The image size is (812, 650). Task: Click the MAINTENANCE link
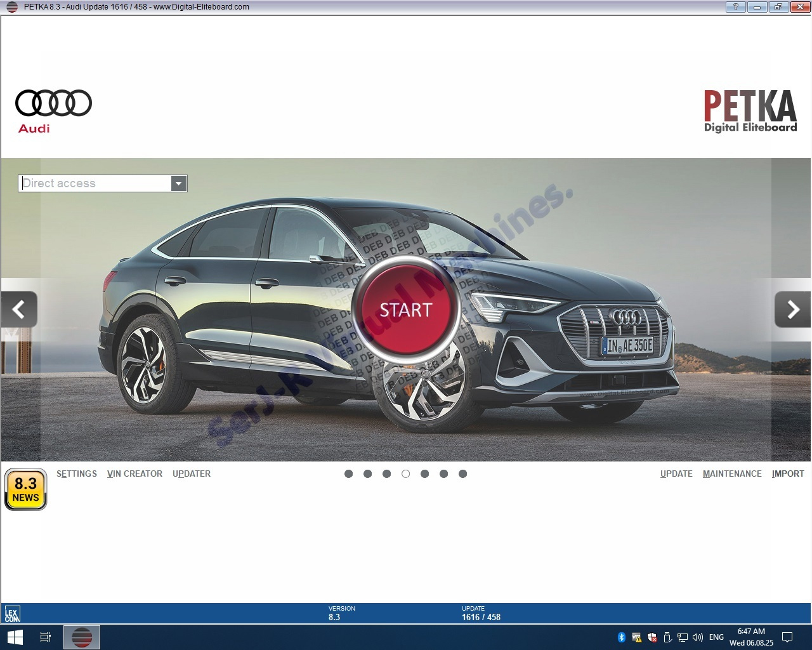pyautogui.click(x=732, y=474)
